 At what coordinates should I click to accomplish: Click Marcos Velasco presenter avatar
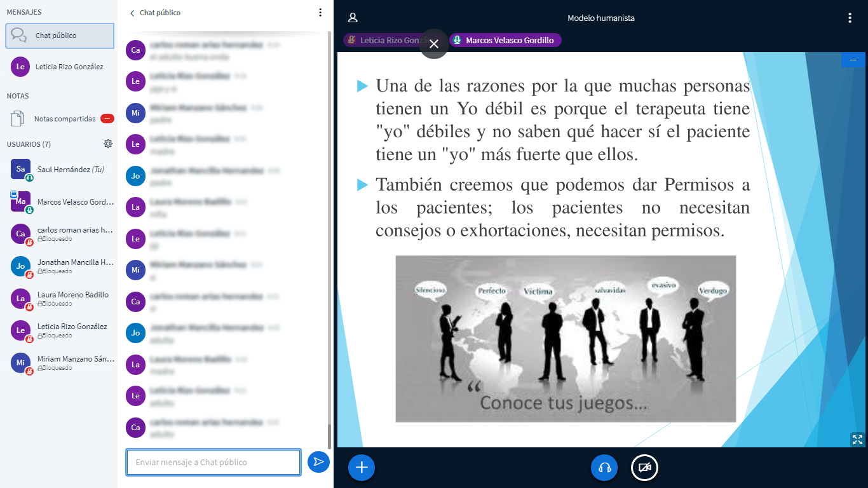coord(21,201)
